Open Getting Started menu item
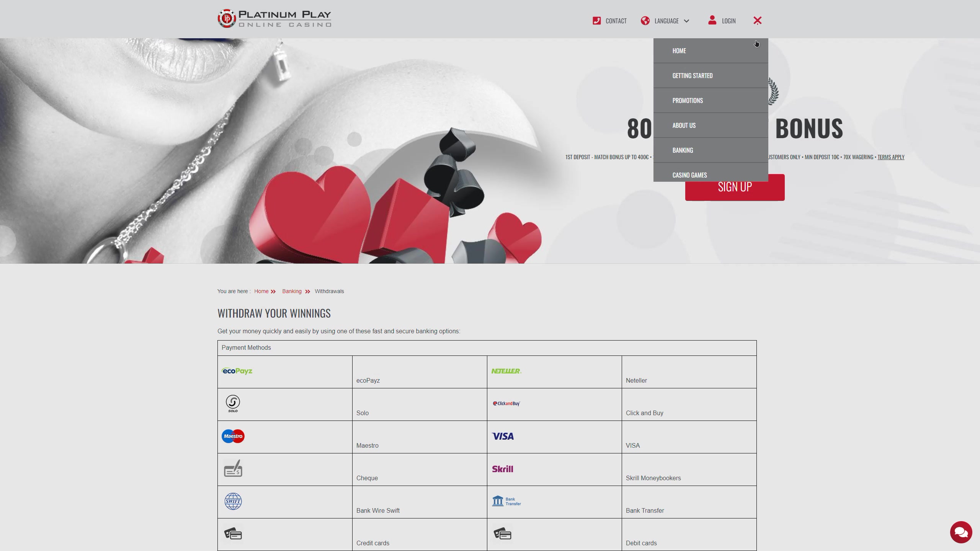The height and width of the screenshot is (551, 980). pos(692,76)
